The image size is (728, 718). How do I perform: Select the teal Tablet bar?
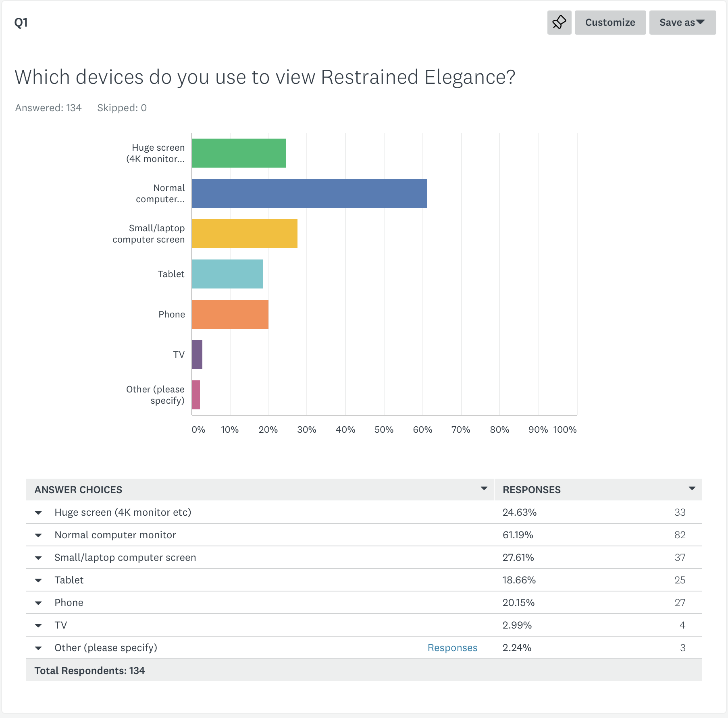tap(227, 274)
